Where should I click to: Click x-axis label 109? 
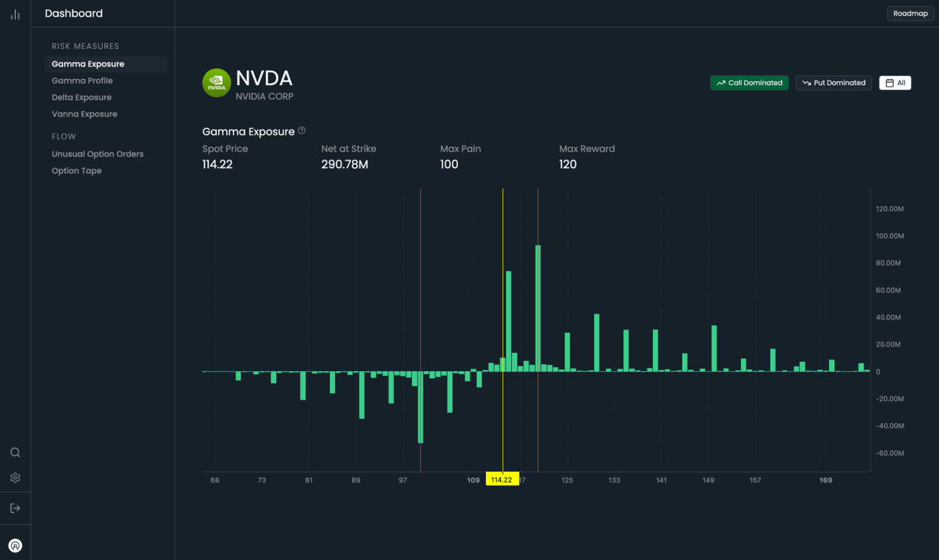click(473, 480)
